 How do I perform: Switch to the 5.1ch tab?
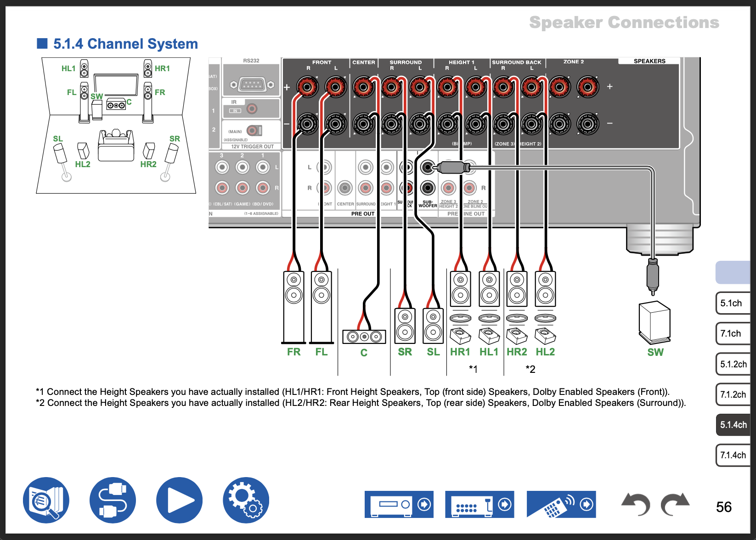[x=732, y=303]
